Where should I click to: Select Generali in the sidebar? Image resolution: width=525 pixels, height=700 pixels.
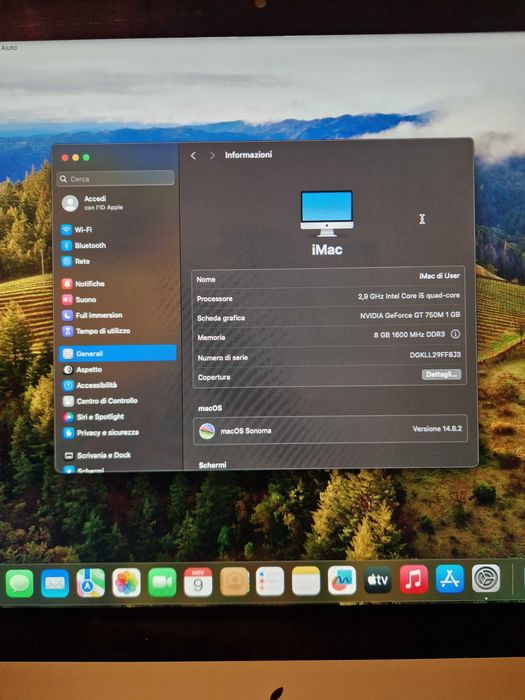(117, 354)
